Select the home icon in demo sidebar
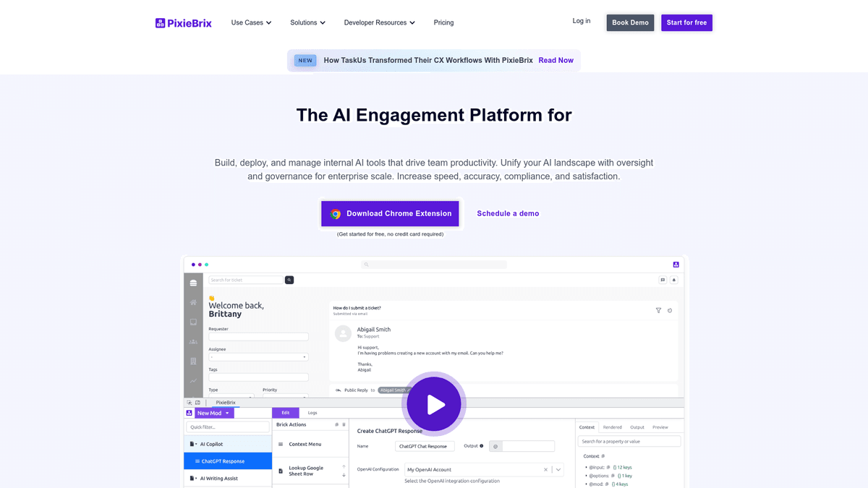The image size is (868, 488). (193, 302)
